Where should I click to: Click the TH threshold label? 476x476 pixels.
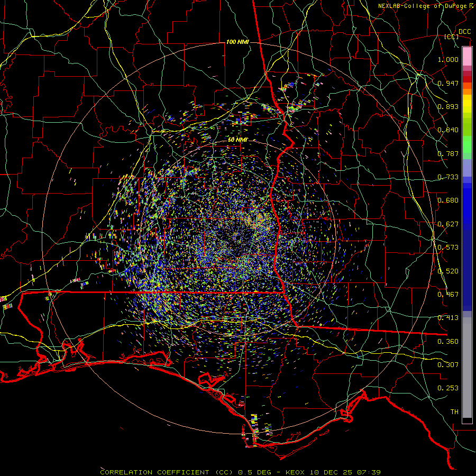coord(454,412)
